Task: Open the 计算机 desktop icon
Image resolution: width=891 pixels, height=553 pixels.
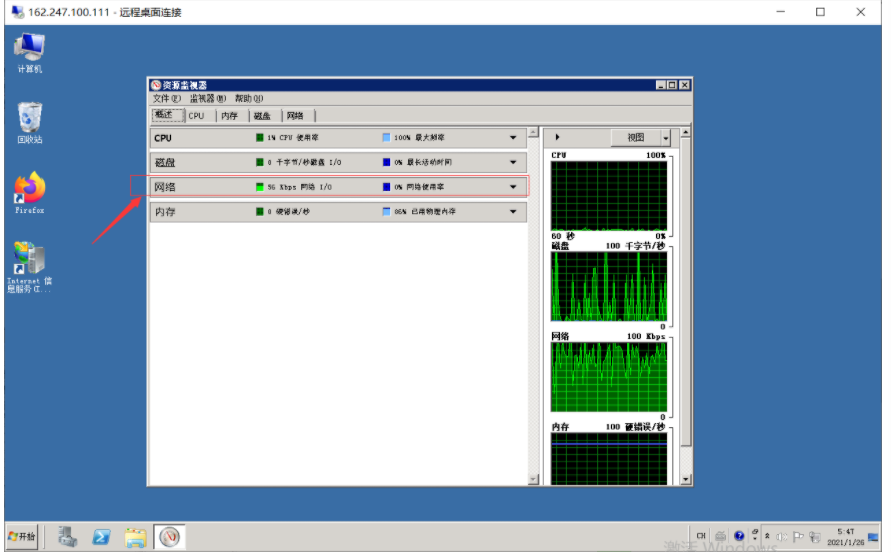Action: point(30,50)
